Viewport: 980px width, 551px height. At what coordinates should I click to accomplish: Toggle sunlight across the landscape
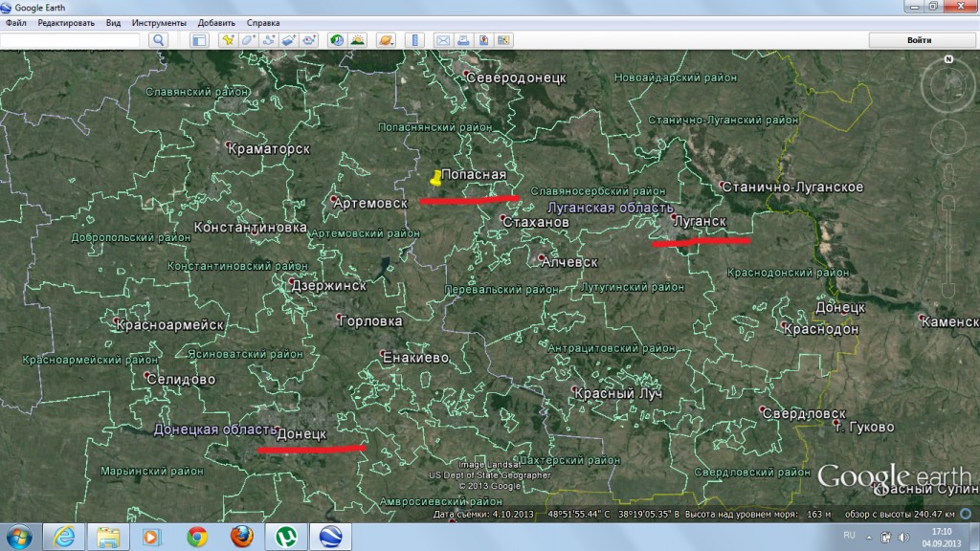pyautogui.click(x=356, y=40)
